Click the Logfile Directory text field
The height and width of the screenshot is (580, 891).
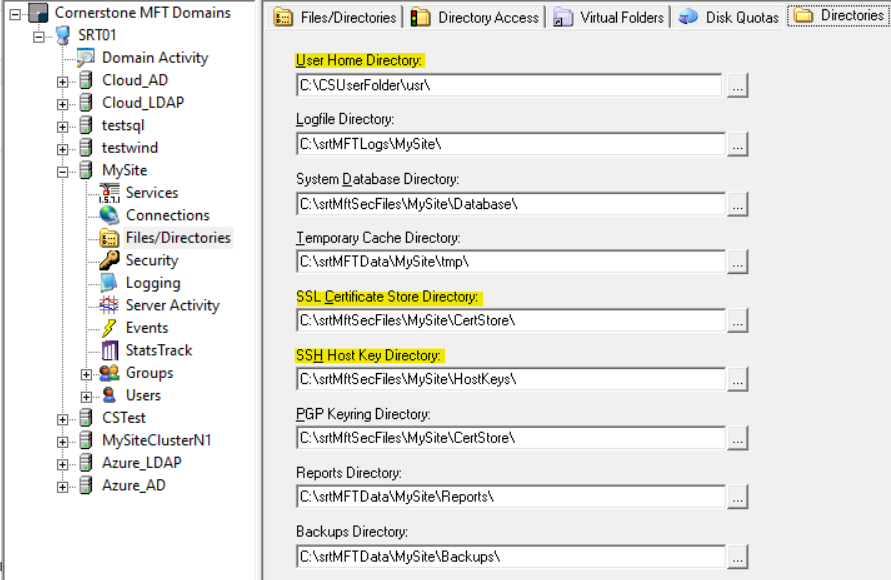click(508, 144)
